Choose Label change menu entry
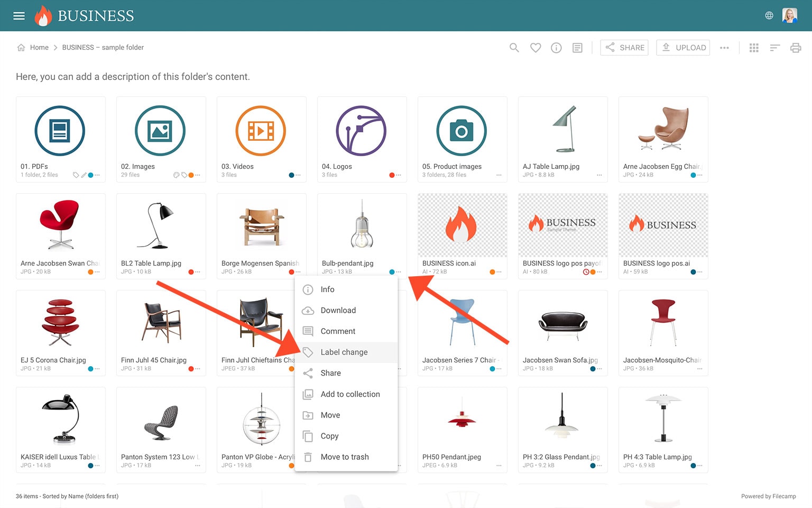812x508 pixels. (346, 352)
